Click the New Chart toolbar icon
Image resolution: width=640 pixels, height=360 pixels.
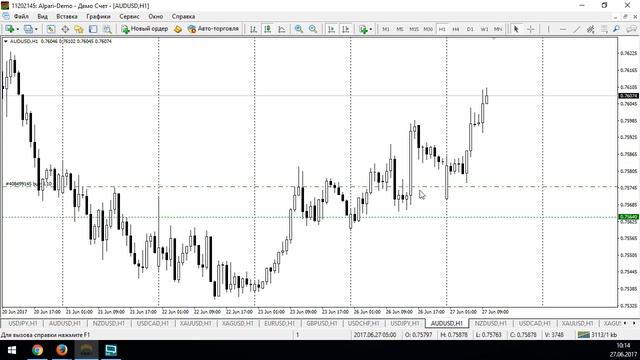tap(9, 29)
